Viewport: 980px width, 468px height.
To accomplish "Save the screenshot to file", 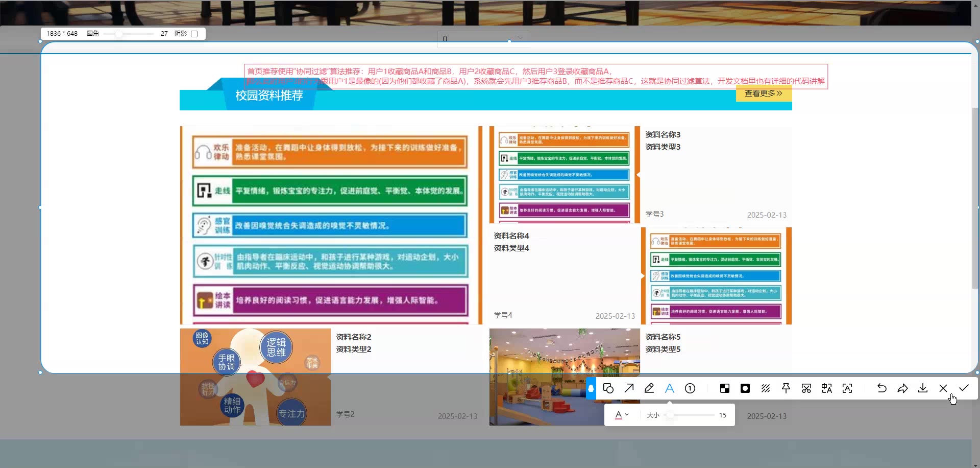I will click(923, 388).
